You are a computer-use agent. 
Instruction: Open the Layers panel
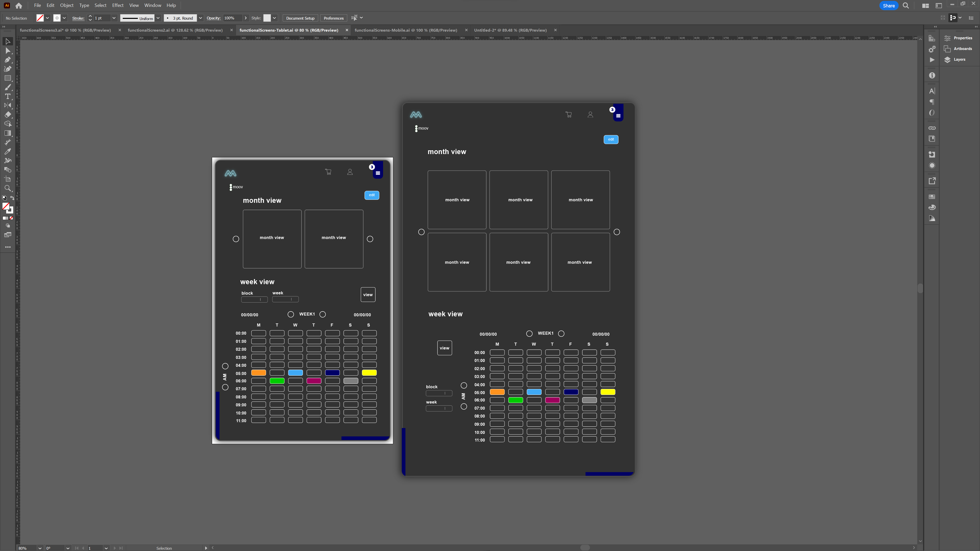954,59
